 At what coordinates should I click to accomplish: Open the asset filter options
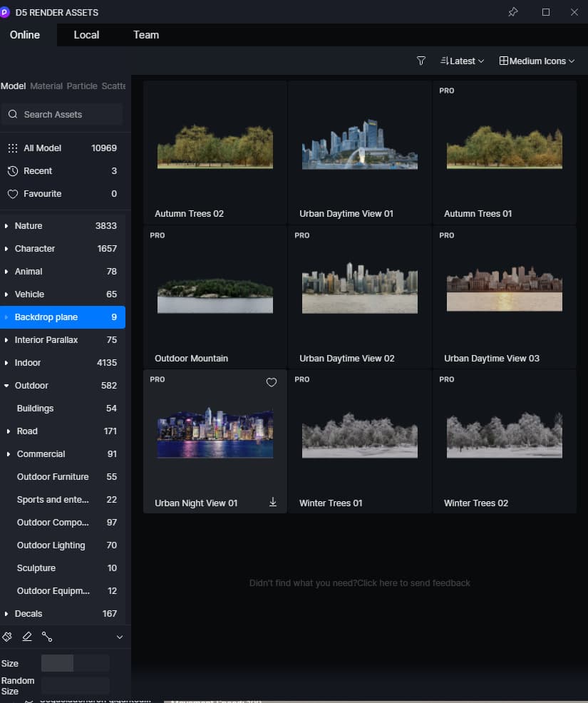point(421,61)
